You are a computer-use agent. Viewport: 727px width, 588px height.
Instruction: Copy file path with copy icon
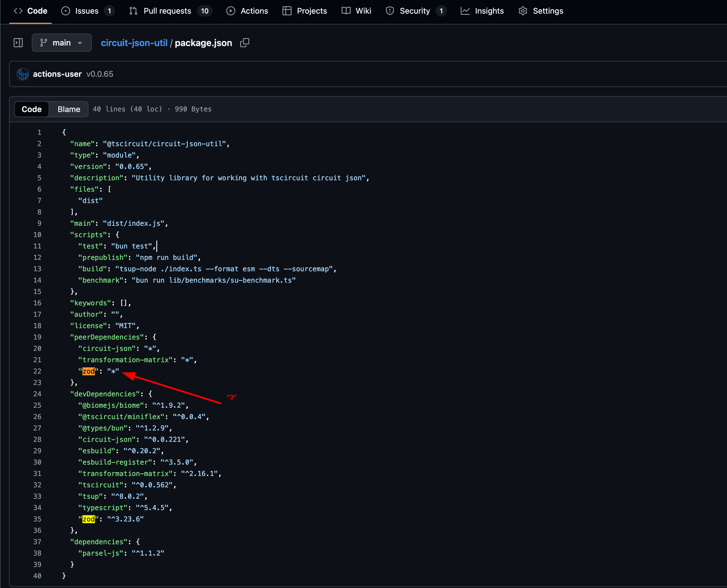click(x=244, y=43)
